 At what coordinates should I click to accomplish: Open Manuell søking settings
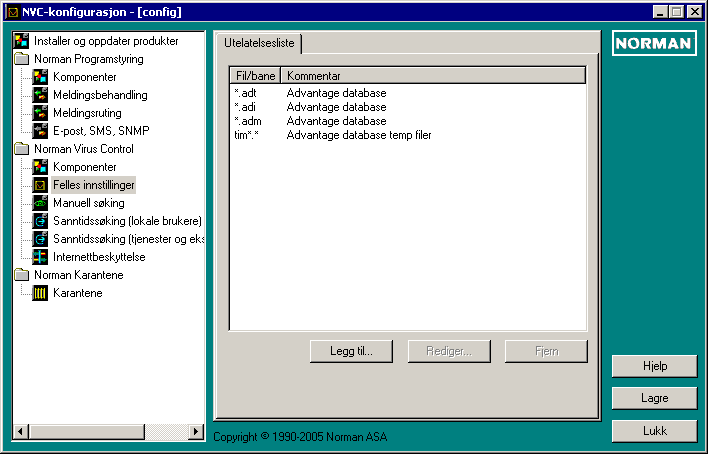[x=88, y=203]
